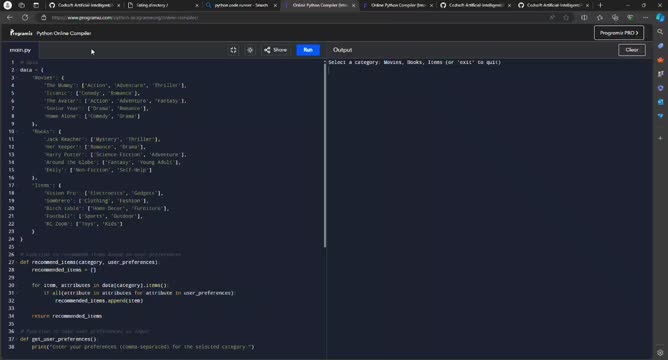Screen dimensions: 668x360
Task: Clear the output panel
Action: click(631, 50)
